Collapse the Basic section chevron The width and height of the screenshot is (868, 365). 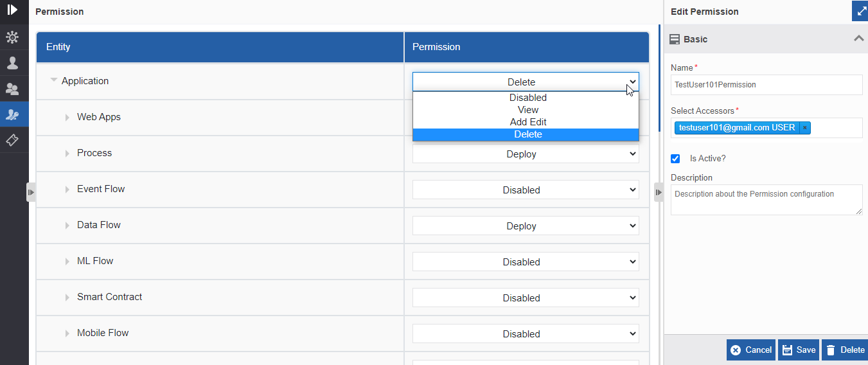(858, 39)
